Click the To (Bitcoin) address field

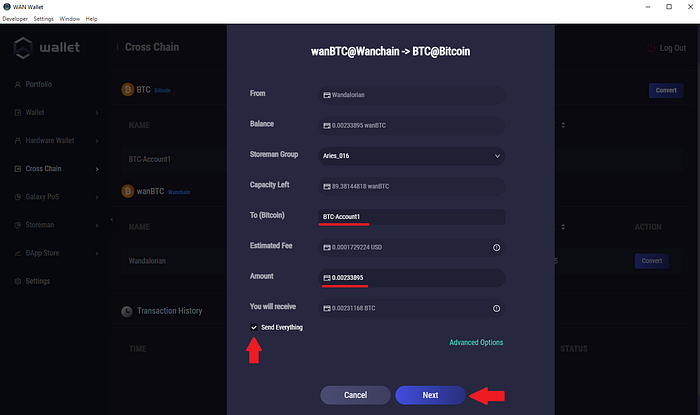pyautogui.click(x=412, y=217)
